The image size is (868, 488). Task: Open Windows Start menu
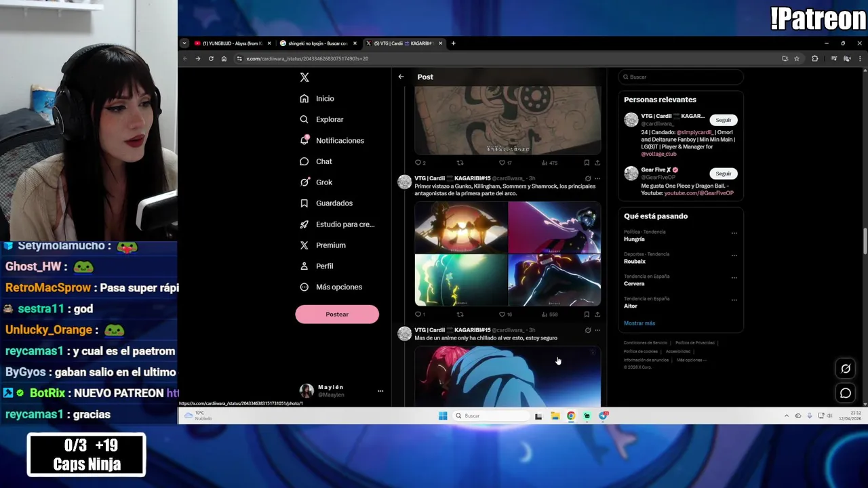tap(443, 416)
